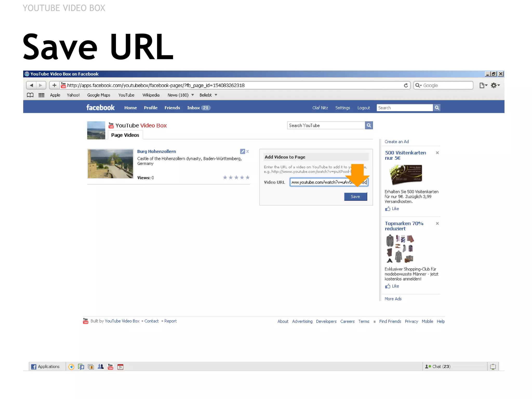The image size is (532, 399).
Task: Click the Search YouTube field
Action: click(x=326, y=125)
